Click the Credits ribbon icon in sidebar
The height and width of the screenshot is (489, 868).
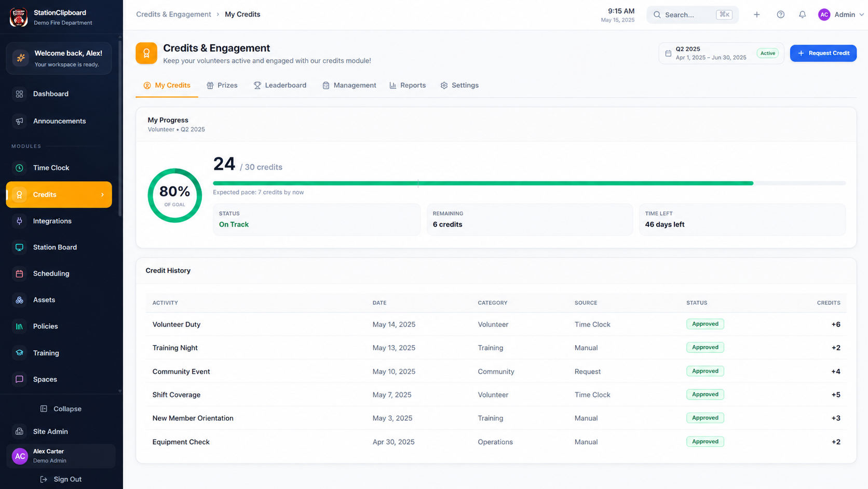(19, 195)
